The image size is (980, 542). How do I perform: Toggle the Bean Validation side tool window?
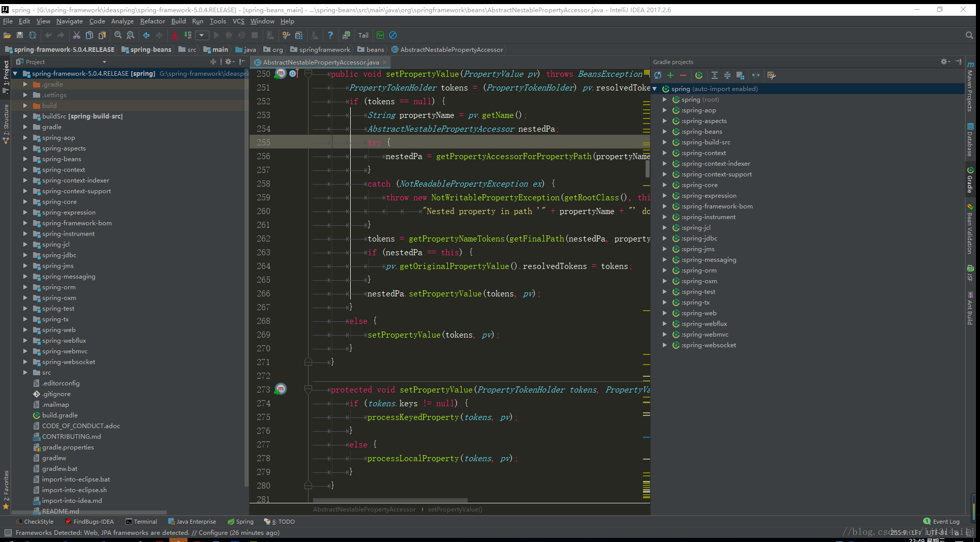(x=970, y=229)
